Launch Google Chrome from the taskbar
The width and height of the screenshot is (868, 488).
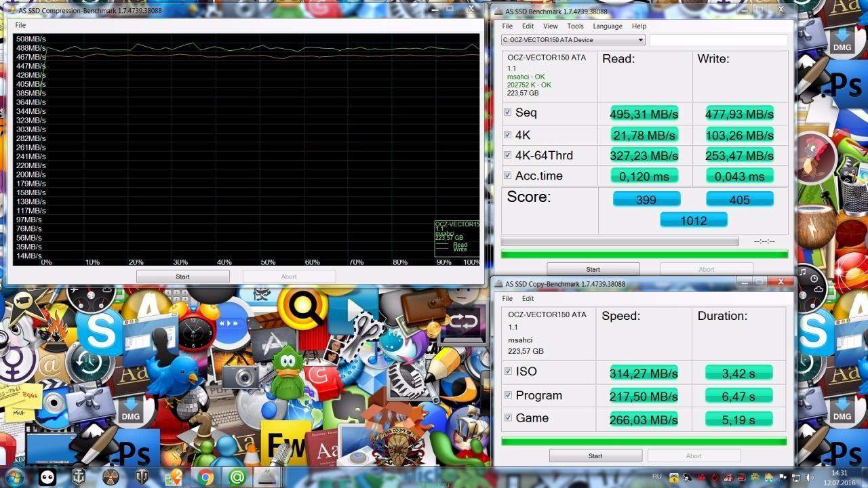click(206, 477)
